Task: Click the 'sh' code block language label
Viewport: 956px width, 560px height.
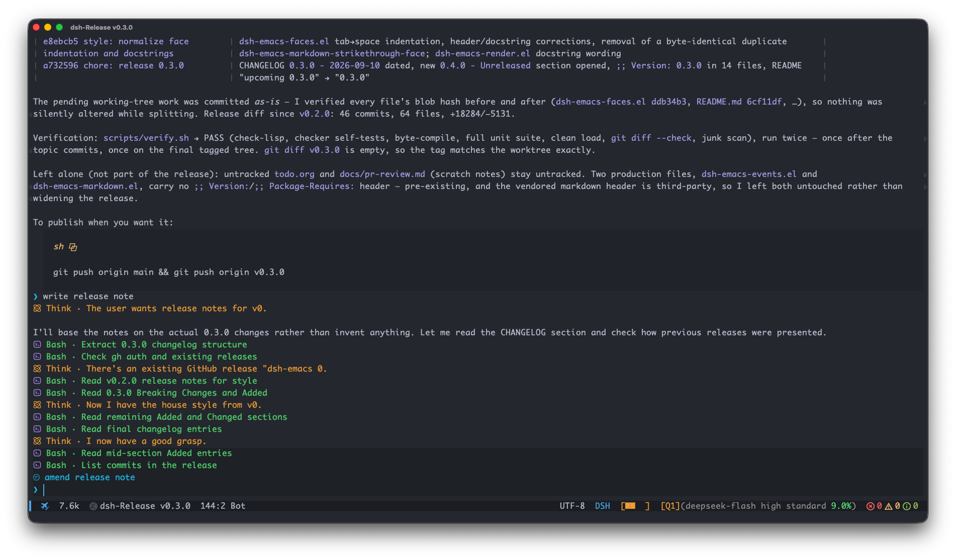Action: tap(58, 246)
